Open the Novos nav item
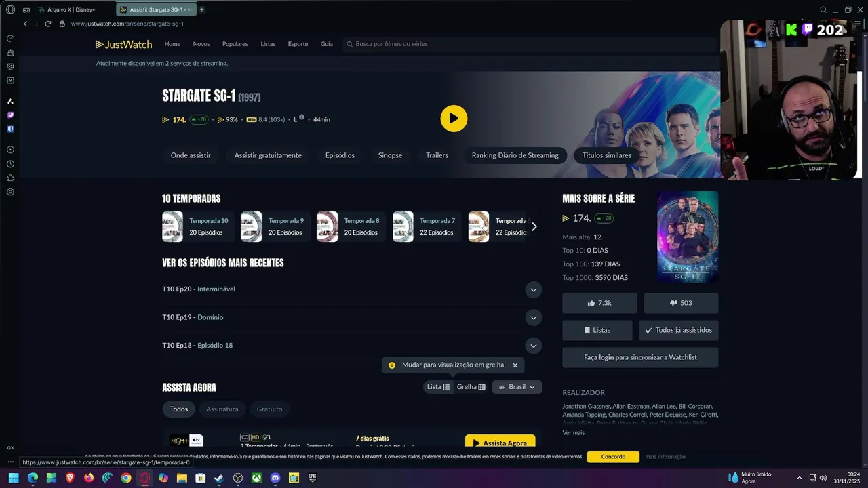868x488 pixels. pos(201,44)
